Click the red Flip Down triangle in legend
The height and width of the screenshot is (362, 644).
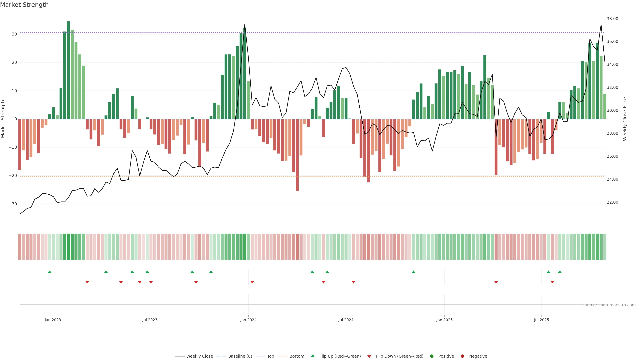coord(369,356)
